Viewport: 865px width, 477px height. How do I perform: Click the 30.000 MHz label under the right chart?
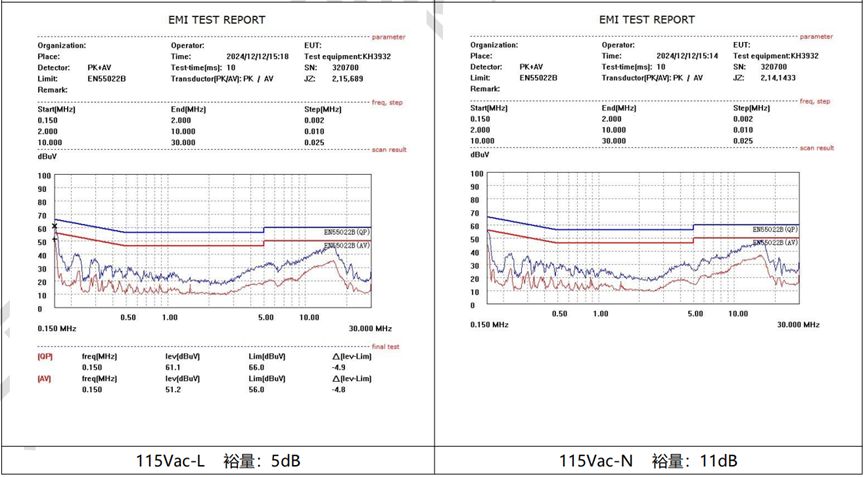(796, 325)
